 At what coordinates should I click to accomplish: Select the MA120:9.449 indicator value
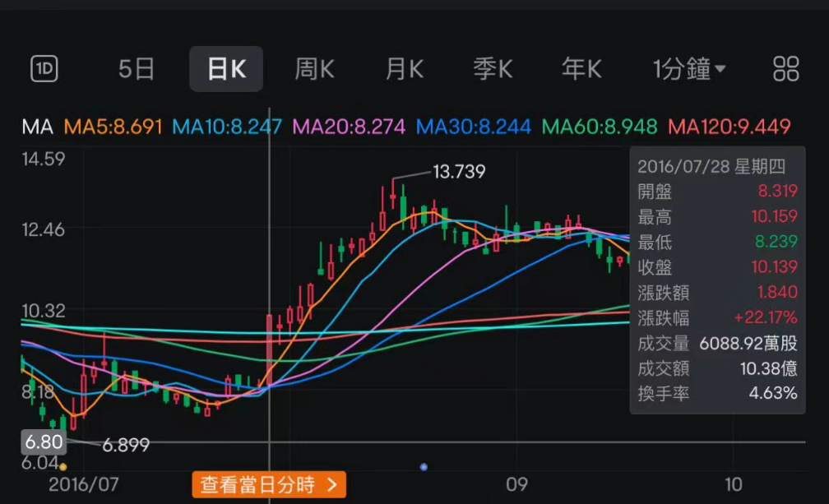(729, 127)
